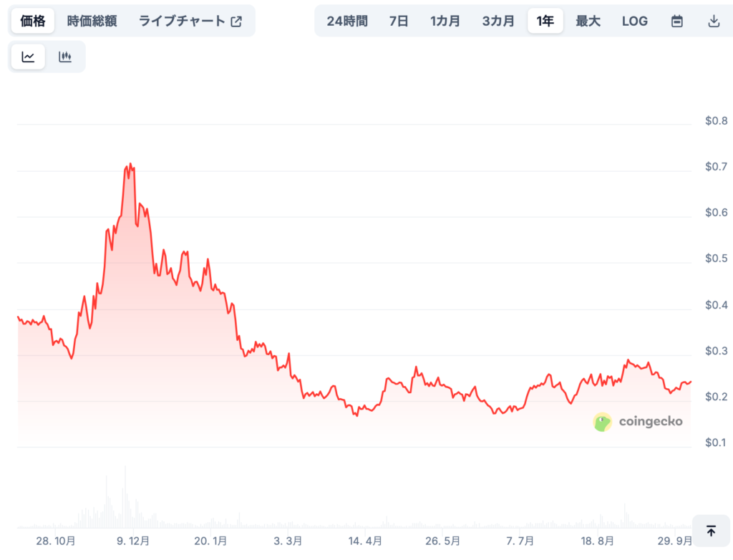Click the scroll to top arrow button

(x=711, y=531)
